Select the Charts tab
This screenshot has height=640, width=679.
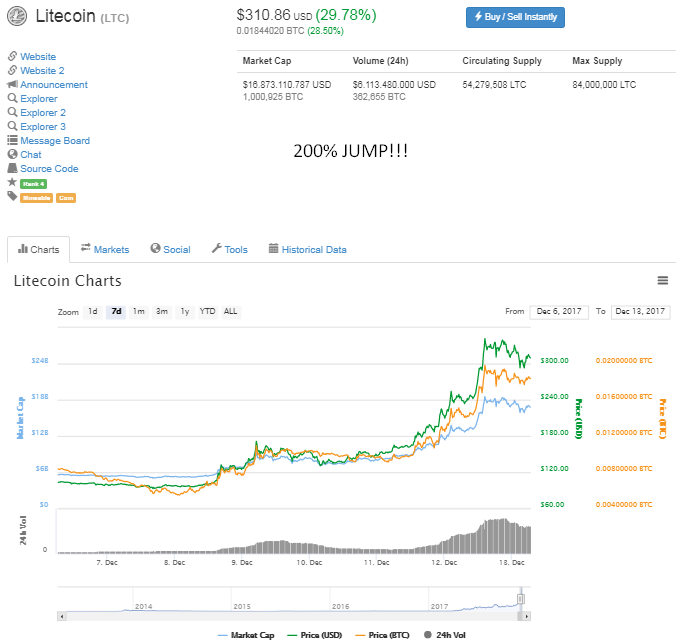point(39,249)
